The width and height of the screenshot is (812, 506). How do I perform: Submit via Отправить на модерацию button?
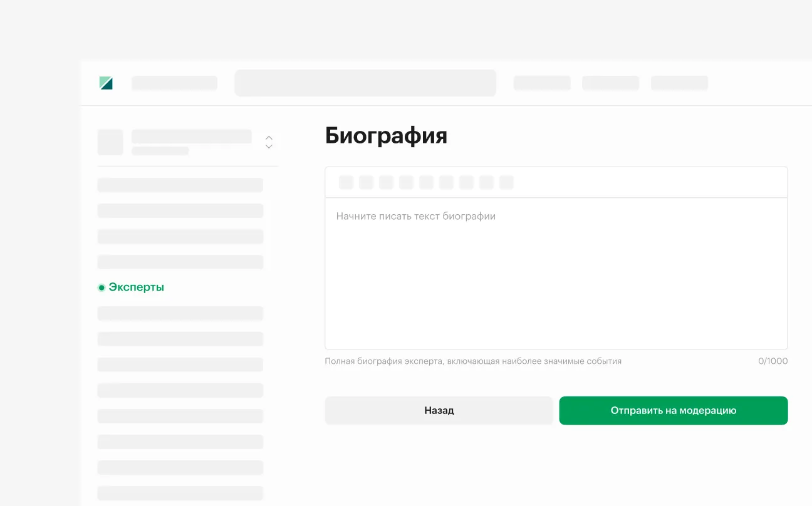pyautogui.click(x=674, y=410)
